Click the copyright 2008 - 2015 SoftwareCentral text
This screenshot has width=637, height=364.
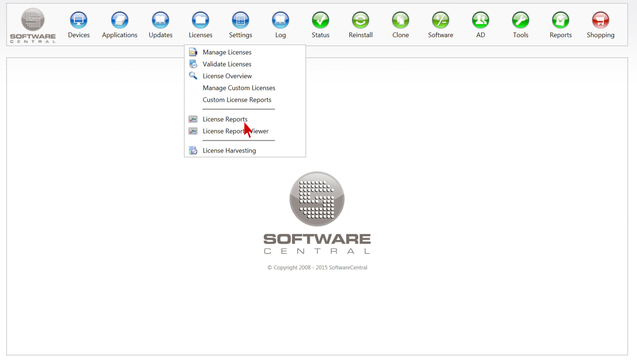coord(317,268)
